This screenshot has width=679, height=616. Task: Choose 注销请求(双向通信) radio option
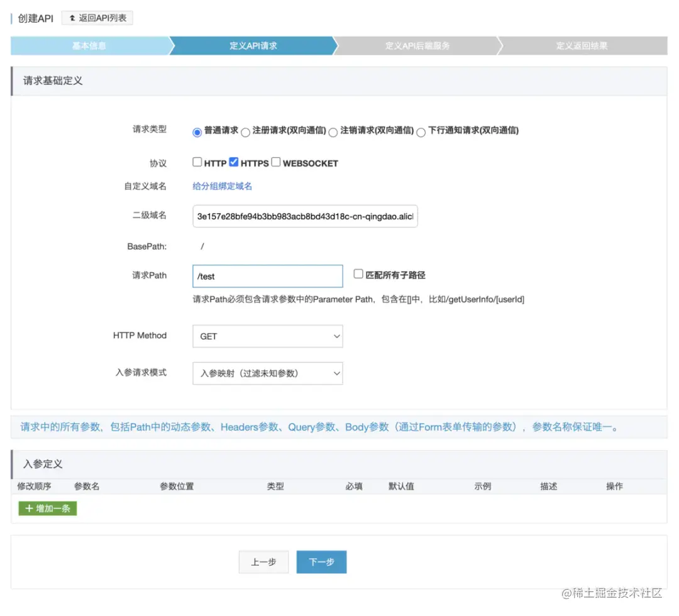coord(333,132)
